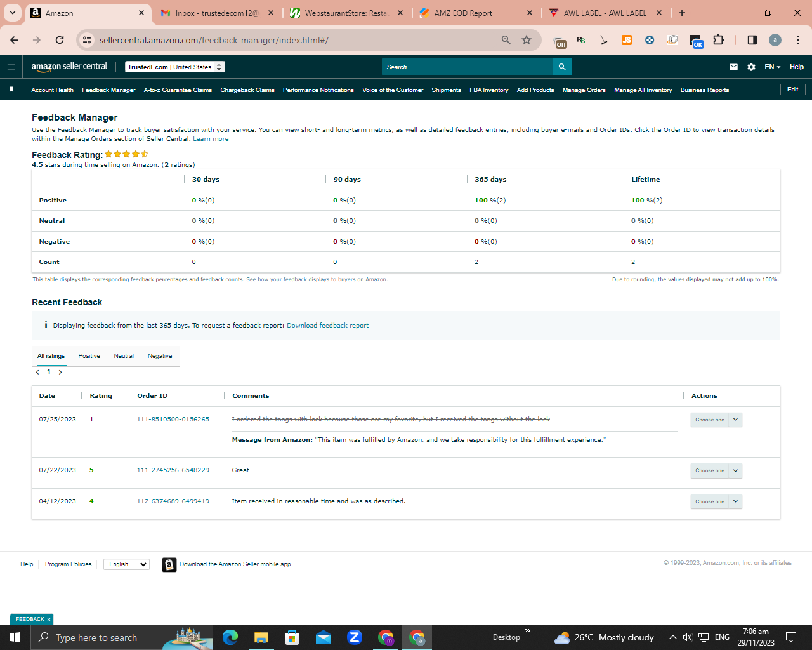Open File Explorer from the taskbar
812x650 pixels.
(261, 637)
